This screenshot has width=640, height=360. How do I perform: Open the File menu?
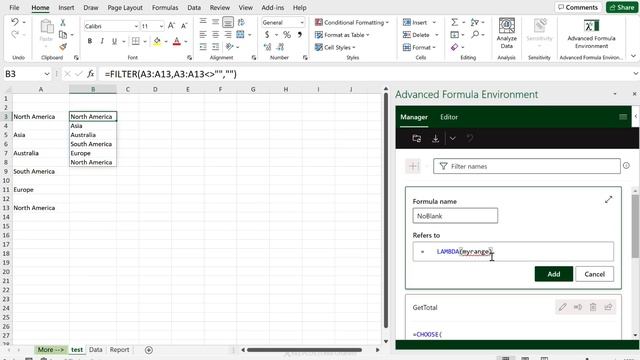[14, 7]
